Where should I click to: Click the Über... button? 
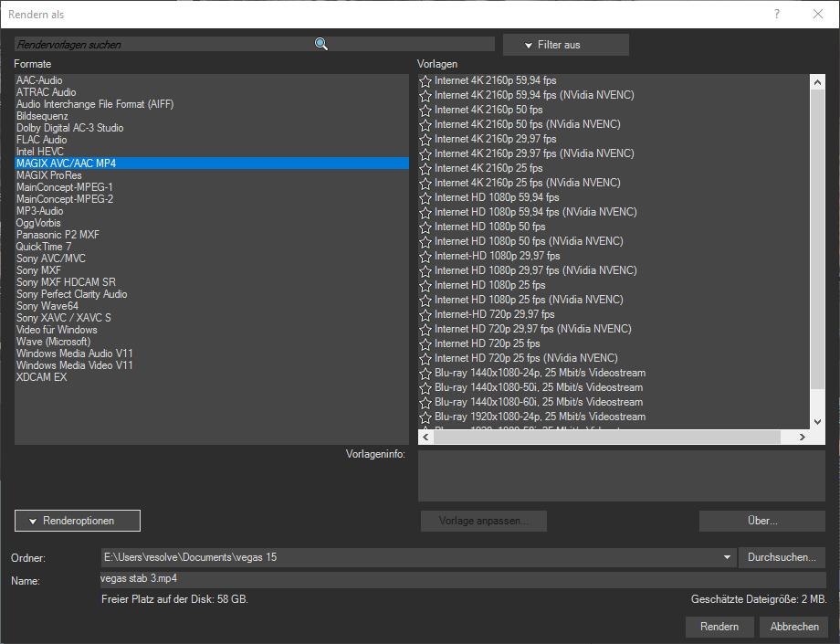pyautogui.click(x=761, y=521)
